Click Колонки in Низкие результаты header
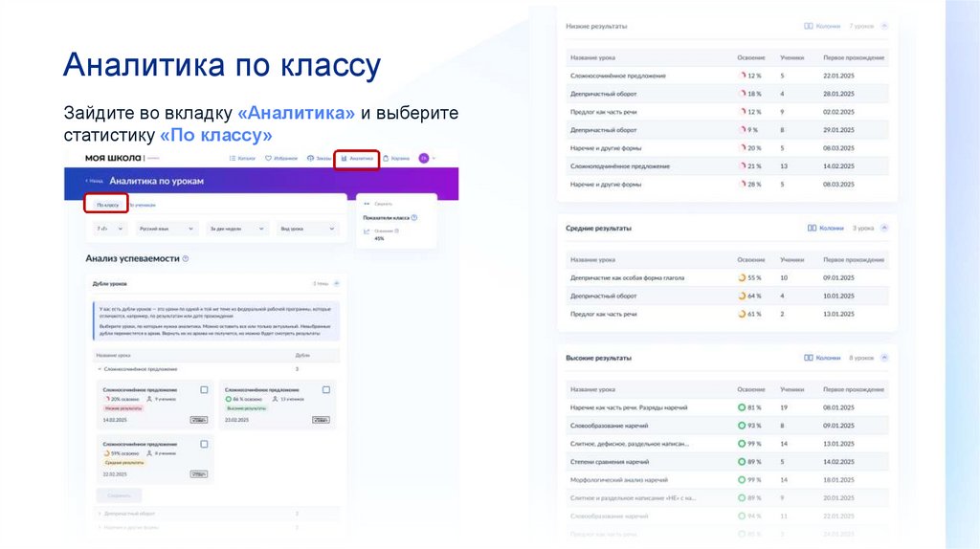Image resolution: width=980 pixels, height=549 pixels. click(822, 26)
